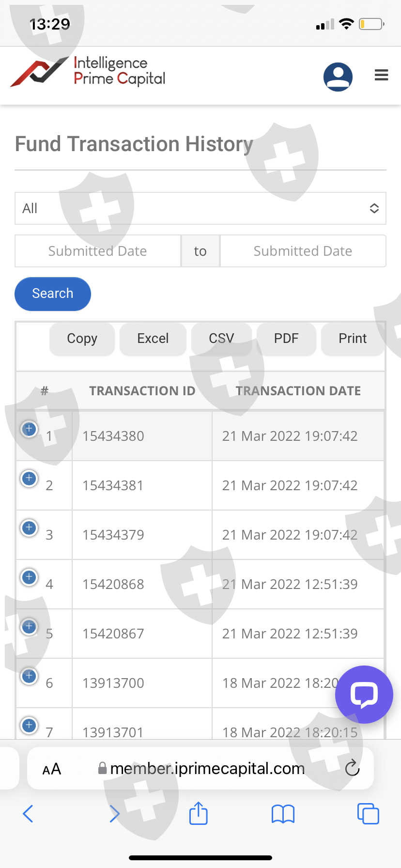Open the live chat bubble
Screen dimensions: 401x868
pos(364,694)
